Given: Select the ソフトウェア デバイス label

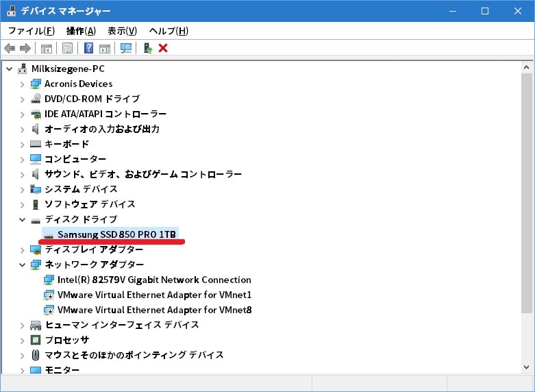Looking at the screenshot, I should [90, 204].
